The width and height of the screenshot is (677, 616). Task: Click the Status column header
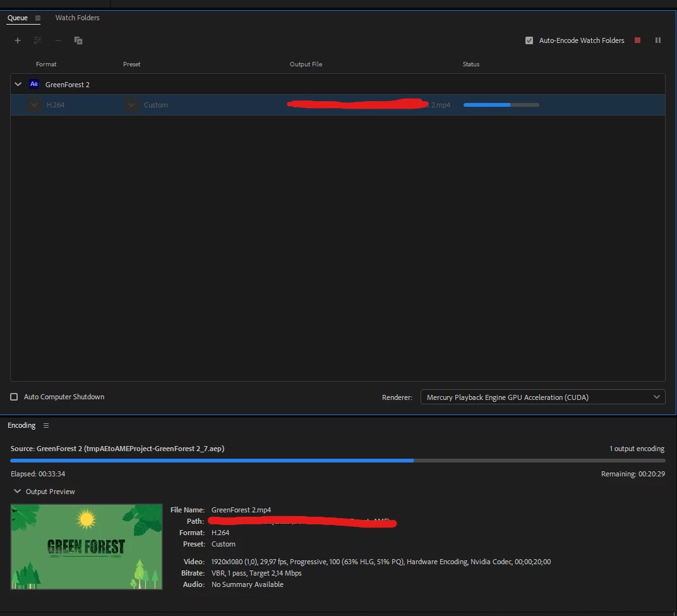[471, 64]
